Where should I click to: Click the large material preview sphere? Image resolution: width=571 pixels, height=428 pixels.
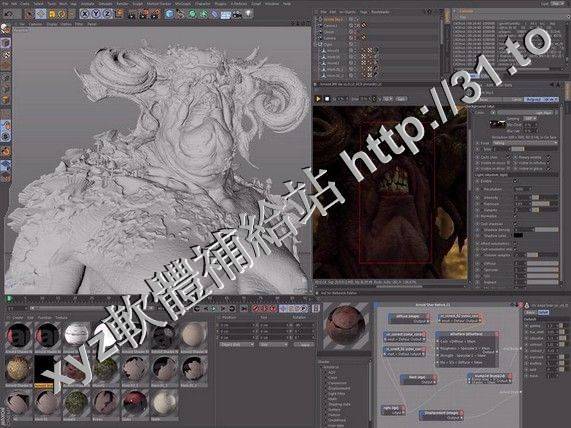click(x=346, y=325)
